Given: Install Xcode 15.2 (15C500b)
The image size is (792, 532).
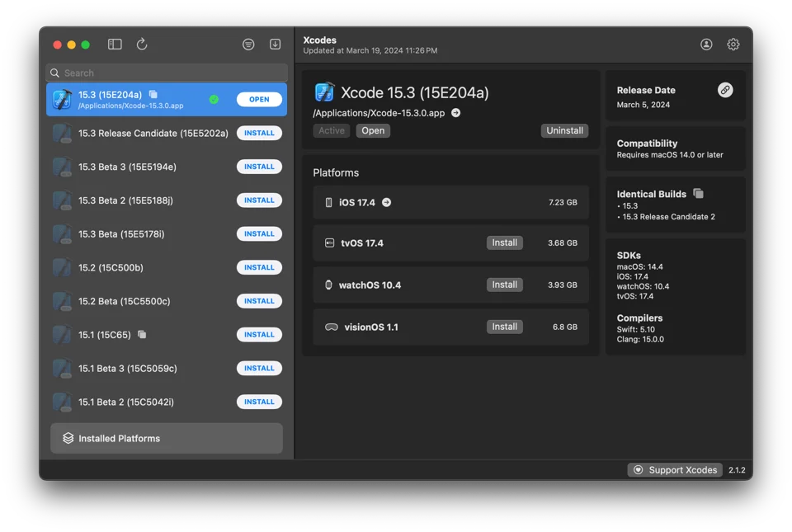Looking at the screenshot, I should 259,267.
